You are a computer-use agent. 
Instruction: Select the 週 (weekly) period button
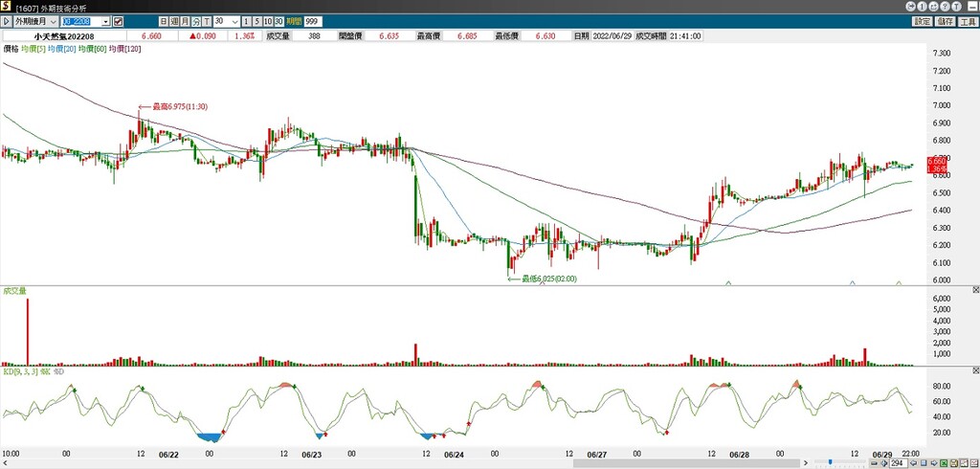[173, 21]
